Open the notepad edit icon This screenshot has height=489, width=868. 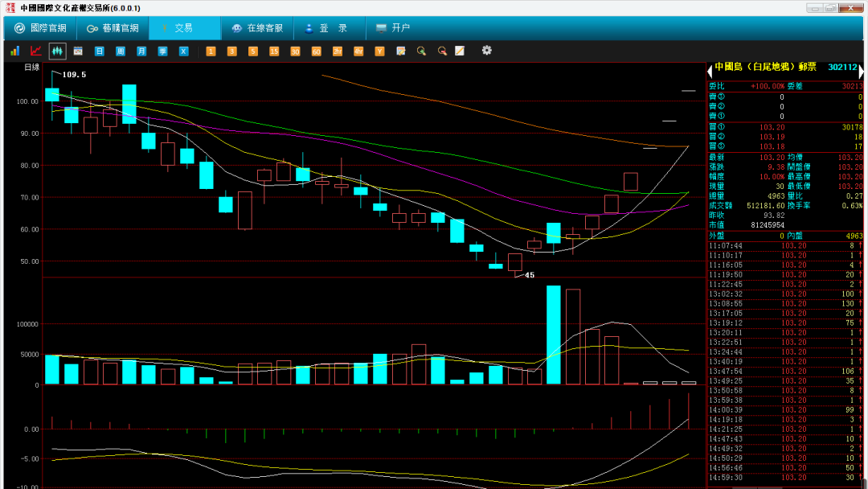(401, 51)
